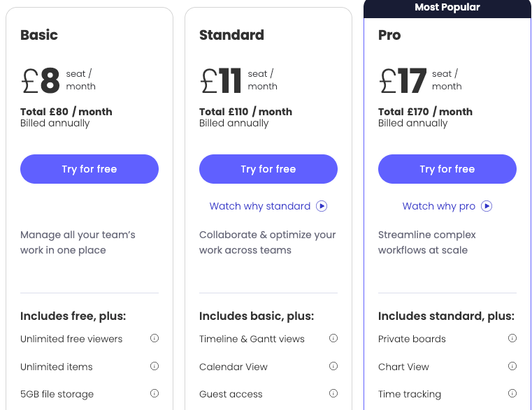Click the Most Popular banner
The height and width of the screenshot is (410, 532).
click(447, 8)
